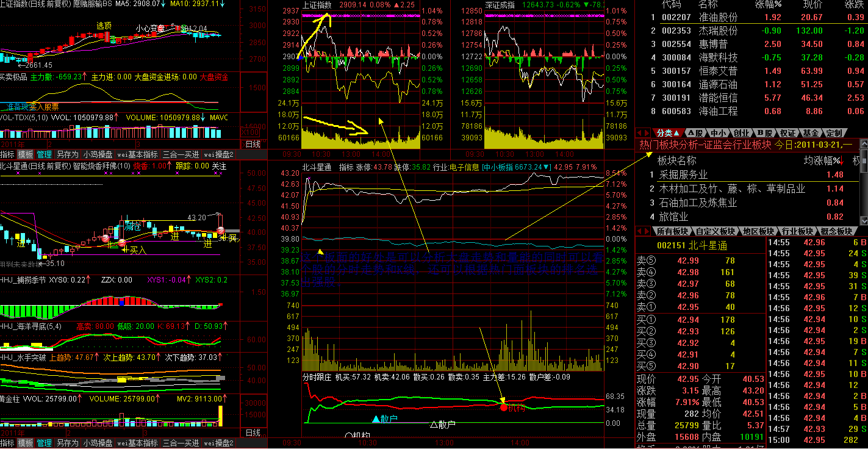Sort stock list by the 涨幅% column header
The height and width of the screenshot is (449, 868).
coord(768,5)
